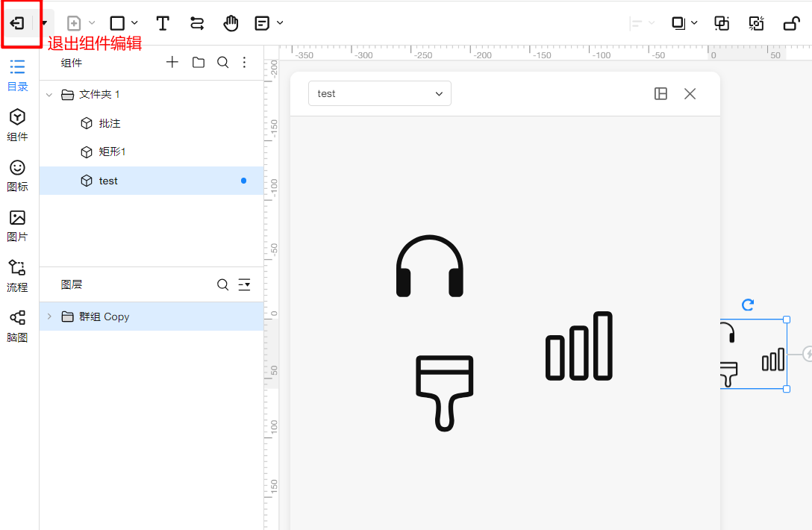This screenshot has height=530, width=812.
Task: Toggle the layout icon in test panel
Action: [660, 93]
